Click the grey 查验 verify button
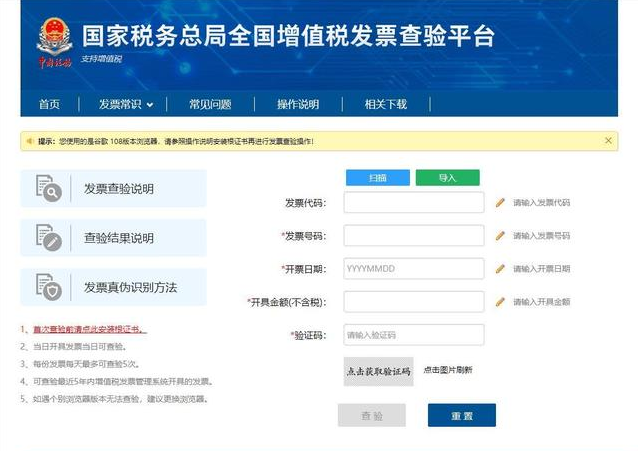This screenshot has height=451, width=638. tap(372, 415)
